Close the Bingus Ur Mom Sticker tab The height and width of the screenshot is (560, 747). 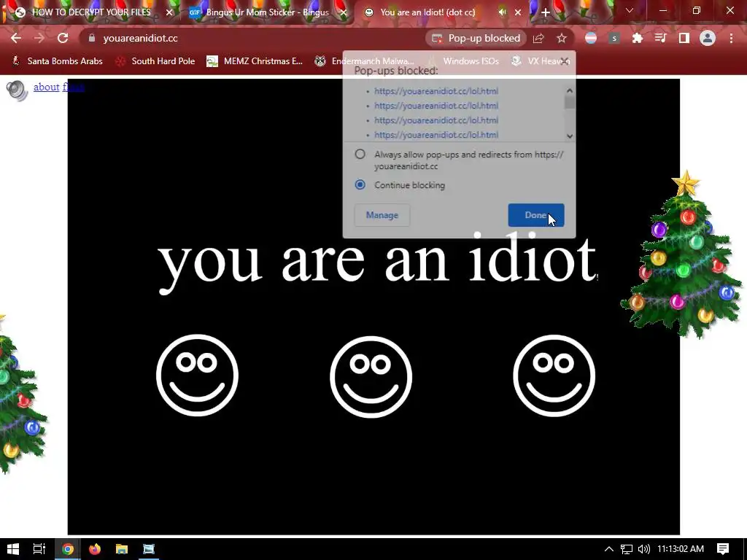[x=344, y=12]
